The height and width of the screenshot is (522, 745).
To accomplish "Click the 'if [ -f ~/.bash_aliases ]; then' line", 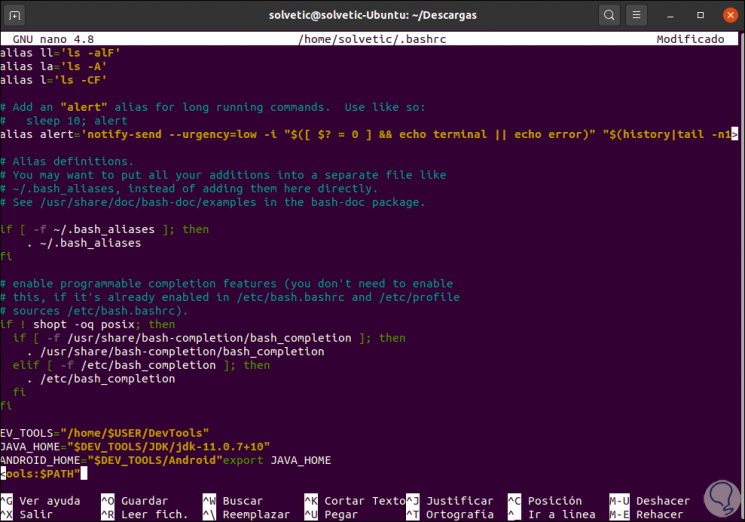I will tap(105, 229).
